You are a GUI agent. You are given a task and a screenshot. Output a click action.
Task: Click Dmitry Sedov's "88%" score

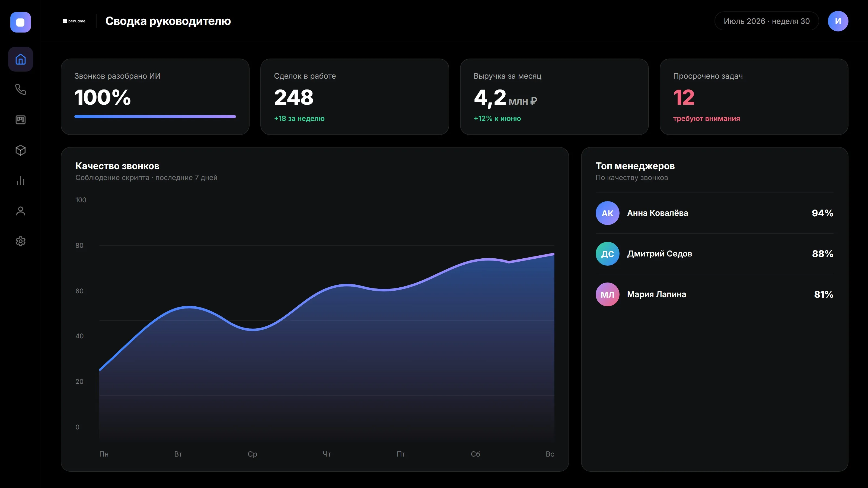pos(822,254)
